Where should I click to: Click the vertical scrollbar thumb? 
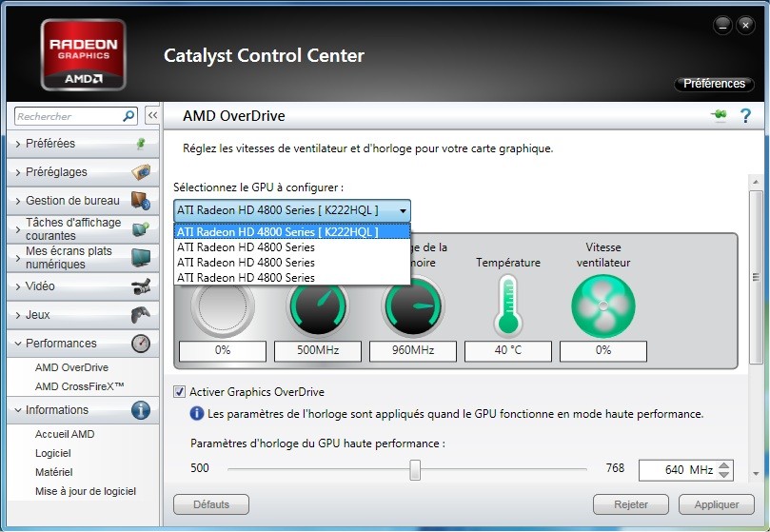(x=757, y=278)
